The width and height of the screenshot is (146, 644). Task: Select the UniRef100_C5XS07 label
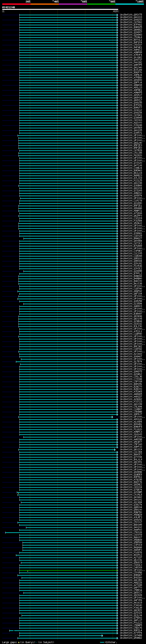(x=131, y=45)
